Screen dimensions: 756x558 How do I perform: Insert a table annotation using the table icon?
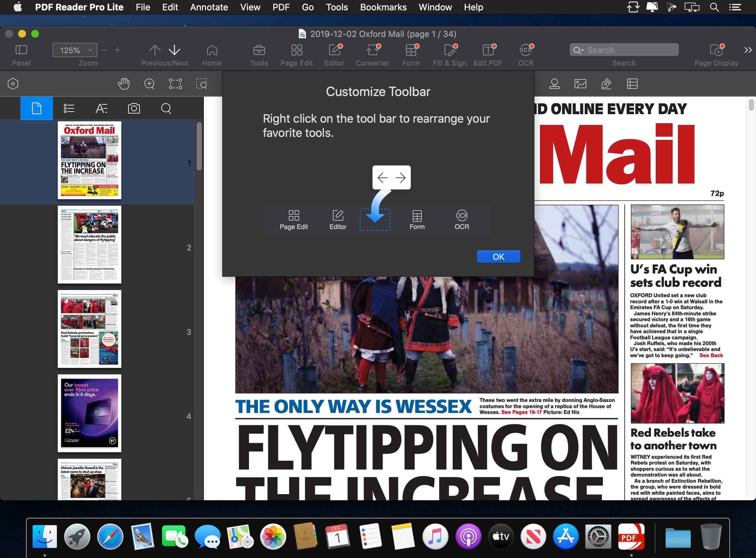632,83
